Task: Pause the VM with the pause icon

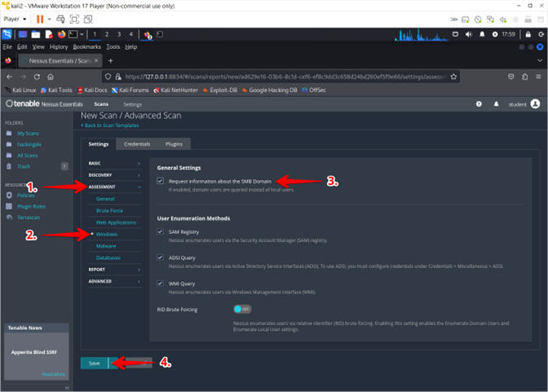Action: [40, 19]
